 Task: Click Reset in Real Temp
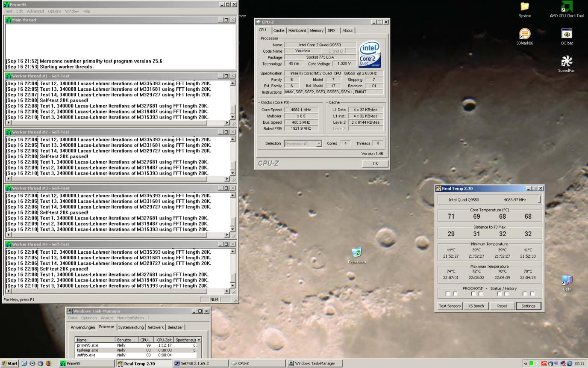[x=502, y=306]
